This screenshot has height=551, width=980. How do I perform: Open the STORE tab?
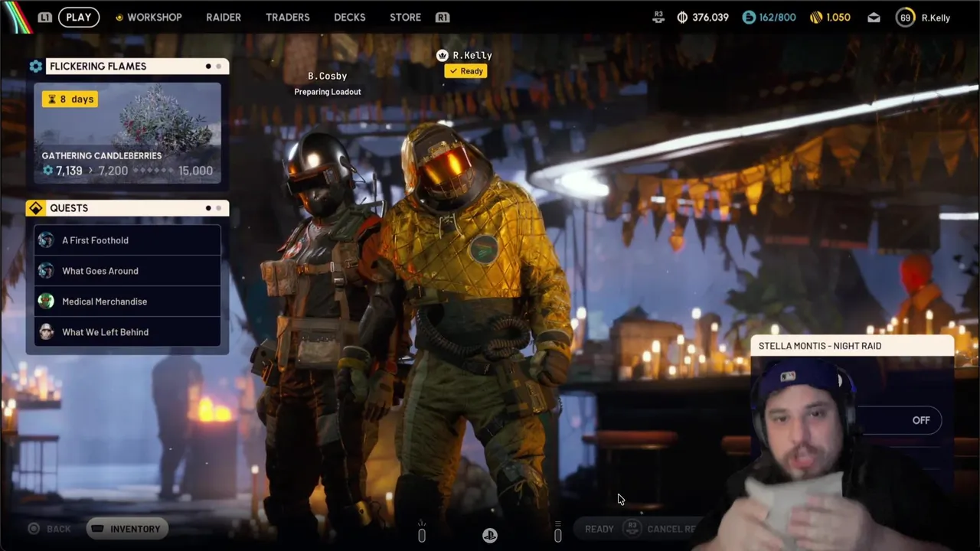coord(405,17)
